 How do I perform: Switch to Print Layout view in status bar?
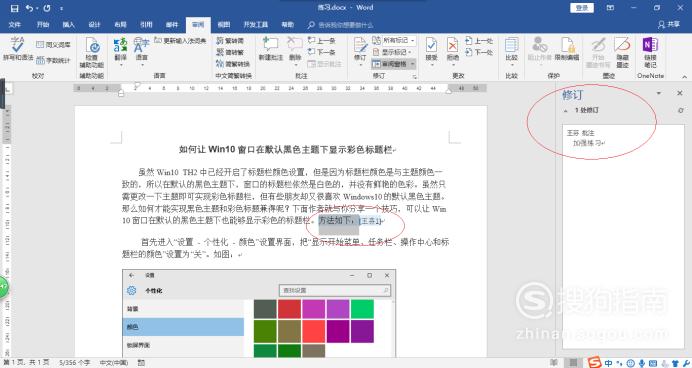point(573,363)
